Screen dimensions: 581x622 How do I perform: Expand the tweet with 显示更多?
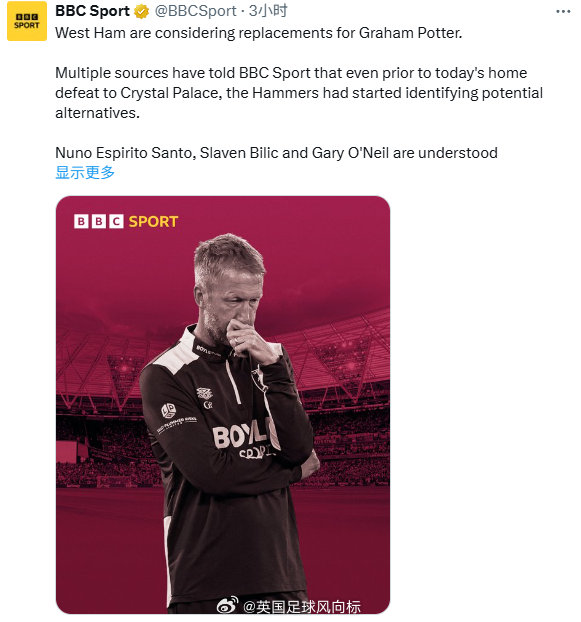pyautogui.click(x=85, y=173)
